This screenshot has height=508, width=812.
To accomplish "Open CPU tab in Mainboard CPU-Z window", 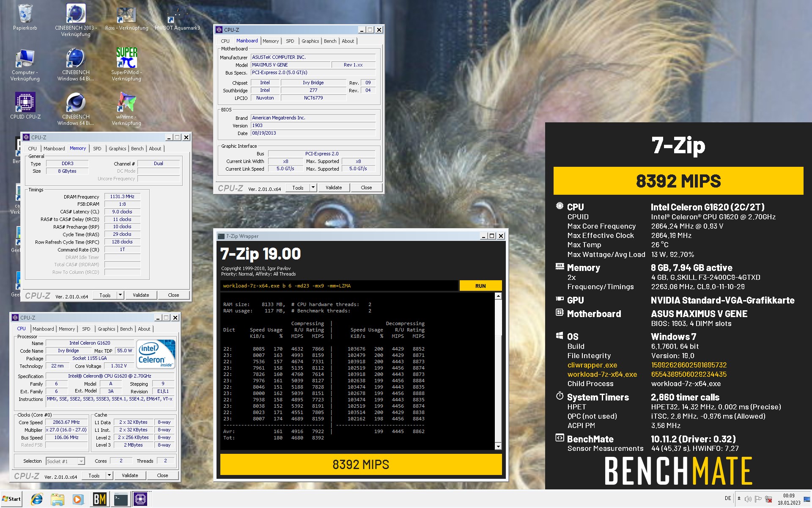I will (x=225, y=41).
